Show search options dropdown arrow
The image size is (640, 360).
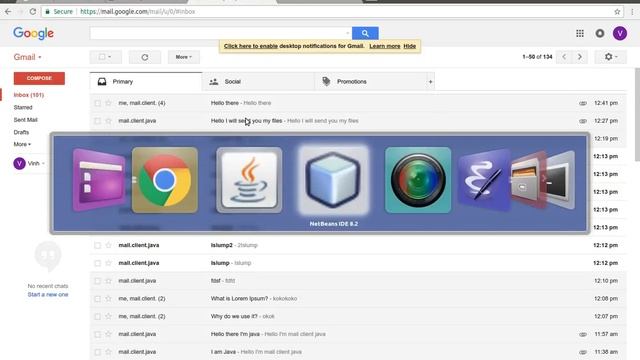tap(348, 33)
